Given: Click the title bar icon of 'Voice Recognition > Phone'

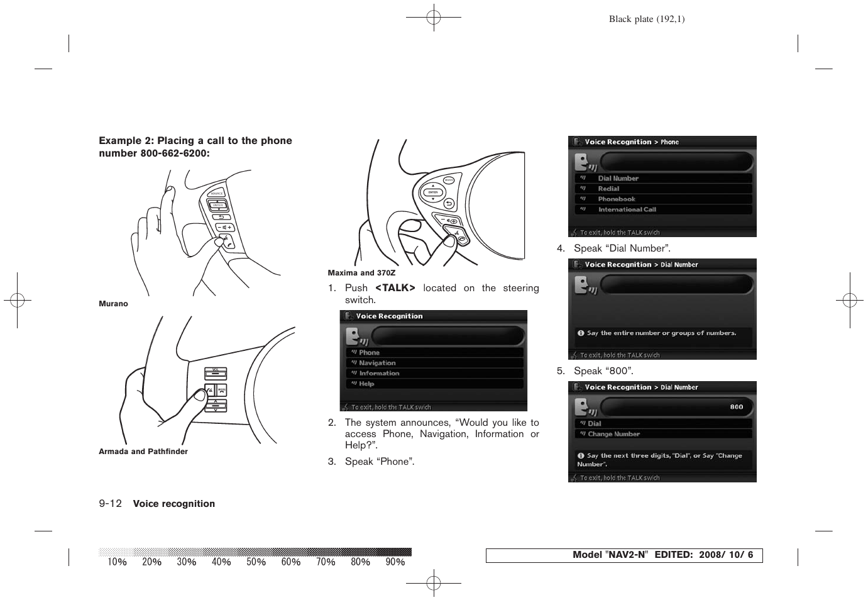Looking at the screenshot, I should [577, 142].
